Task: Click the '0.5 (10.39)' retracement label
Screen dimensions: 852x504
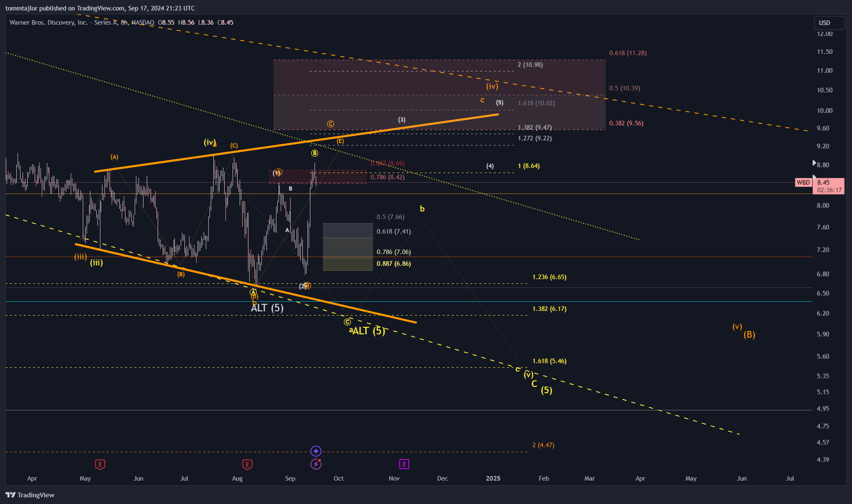Action: [x=624, y=88]
